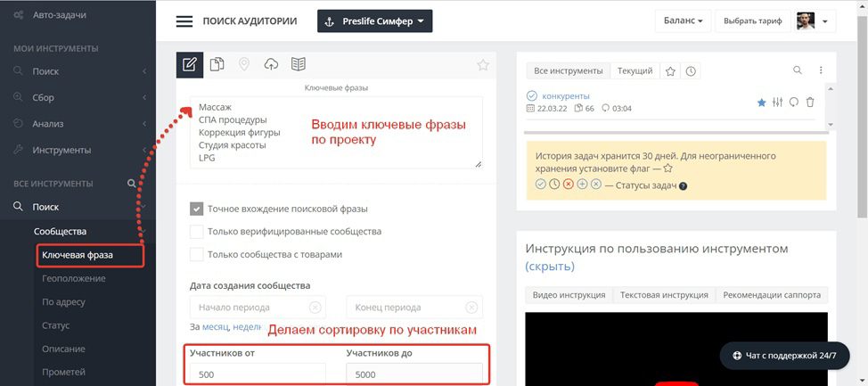
Task: Open the task list three-dot menu
Action: click(821, 70)
